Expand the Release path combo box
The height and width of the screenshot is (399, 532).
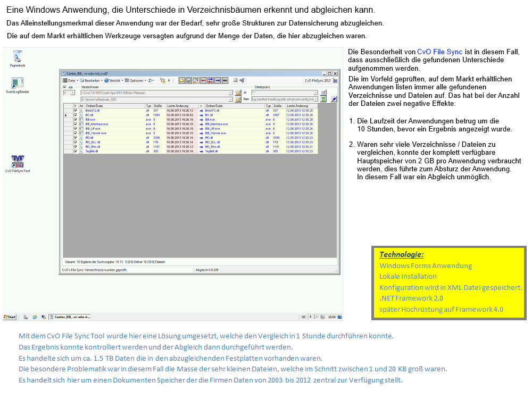point(230,93)
